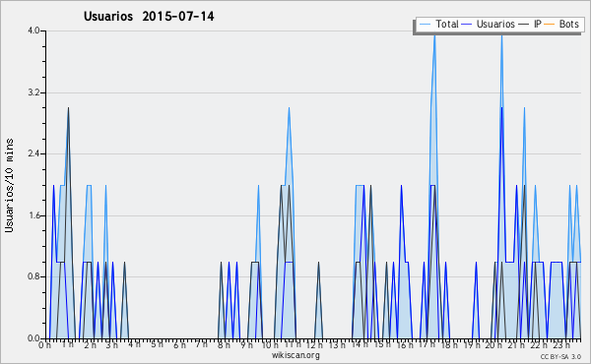Select the 'Usuarios' legend entry
The image size is (591, 364).
tap(495, 24)
